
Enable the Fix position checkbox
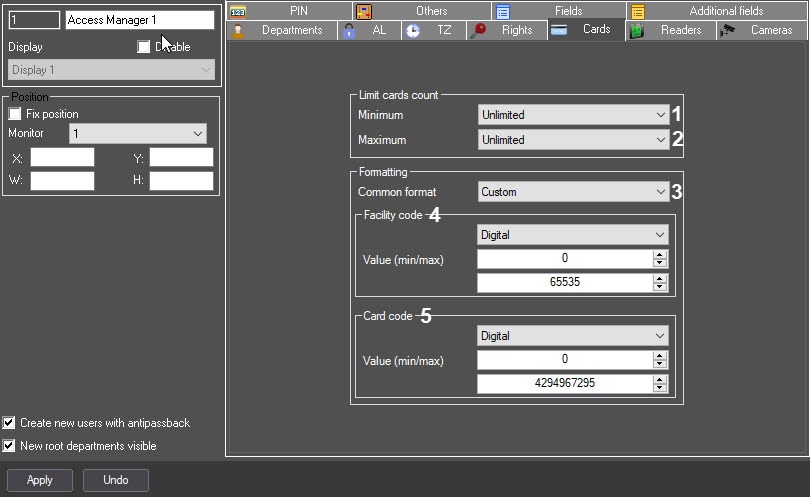[x=15, y=115]
